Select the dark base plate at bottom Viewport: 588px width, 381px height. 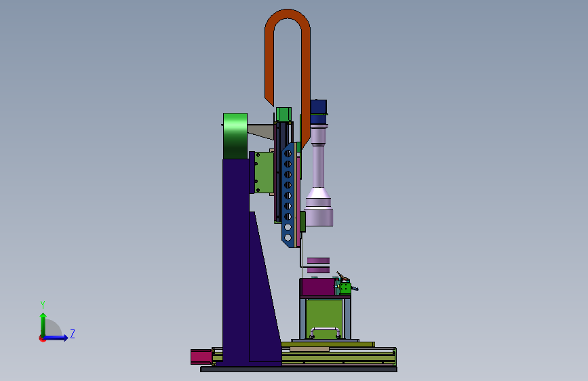tap(298, 369)
